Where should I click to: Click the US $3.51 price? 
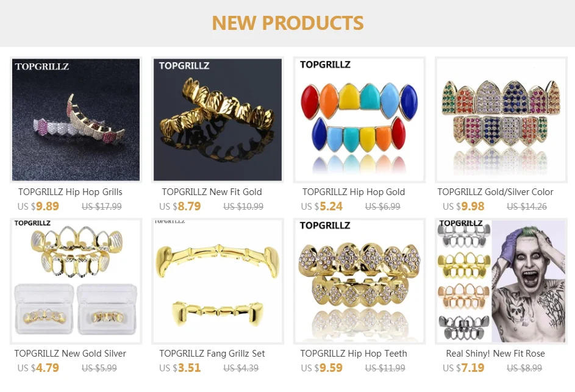point(180,368)
